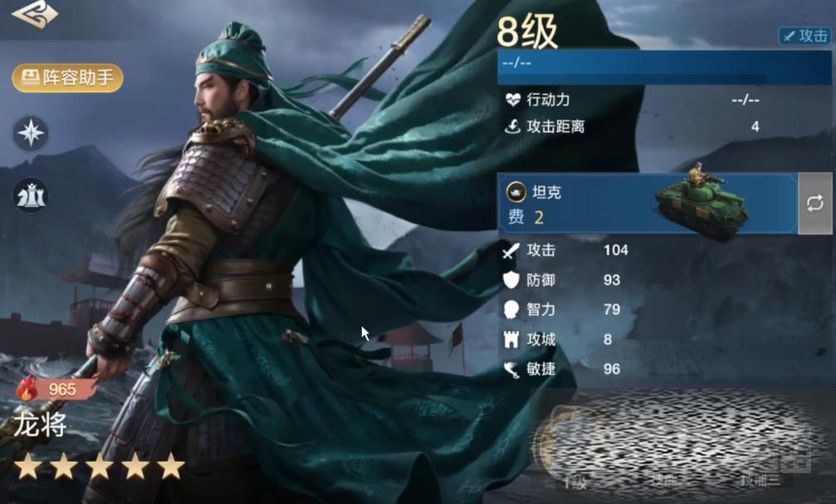This screenshot has width=836, height=504.
Task: Go back using the top-left arrow
Action: coord(35,13)
